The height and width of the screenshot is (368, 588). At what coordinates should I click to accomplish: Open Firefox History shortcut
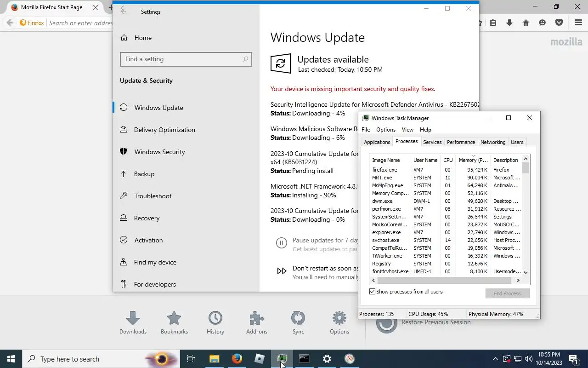[x=215, y=322]
